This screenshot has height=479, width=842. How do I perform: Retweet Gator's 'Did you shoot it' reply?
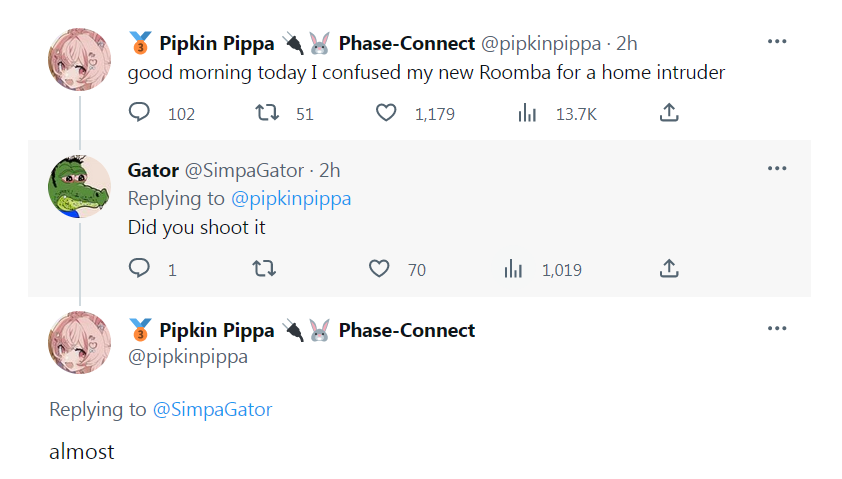tap(267, 269)
